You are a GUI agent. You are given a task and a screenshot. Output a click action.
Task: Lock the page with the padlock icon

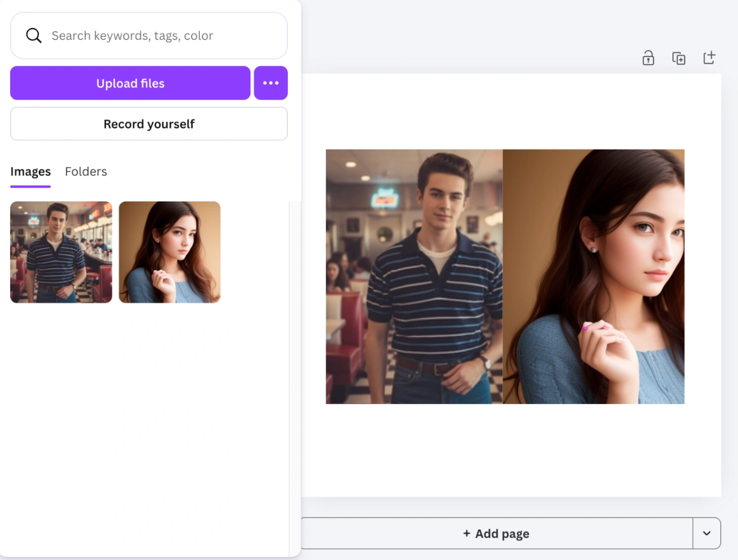click(648, 58)
